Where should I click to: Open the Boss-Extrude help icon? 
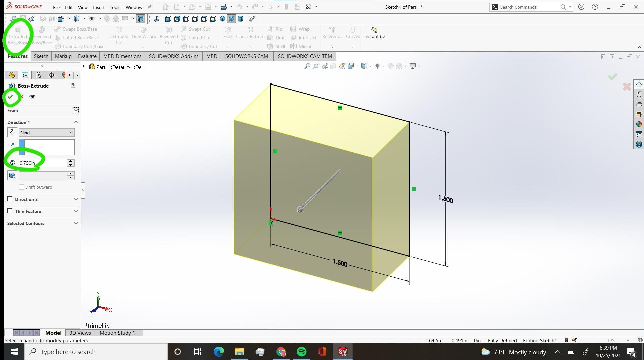73,86
